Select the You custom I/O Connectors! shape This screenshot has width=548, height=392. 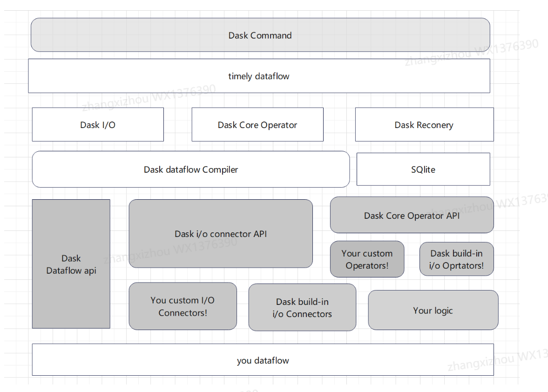(x=183, y=306)
